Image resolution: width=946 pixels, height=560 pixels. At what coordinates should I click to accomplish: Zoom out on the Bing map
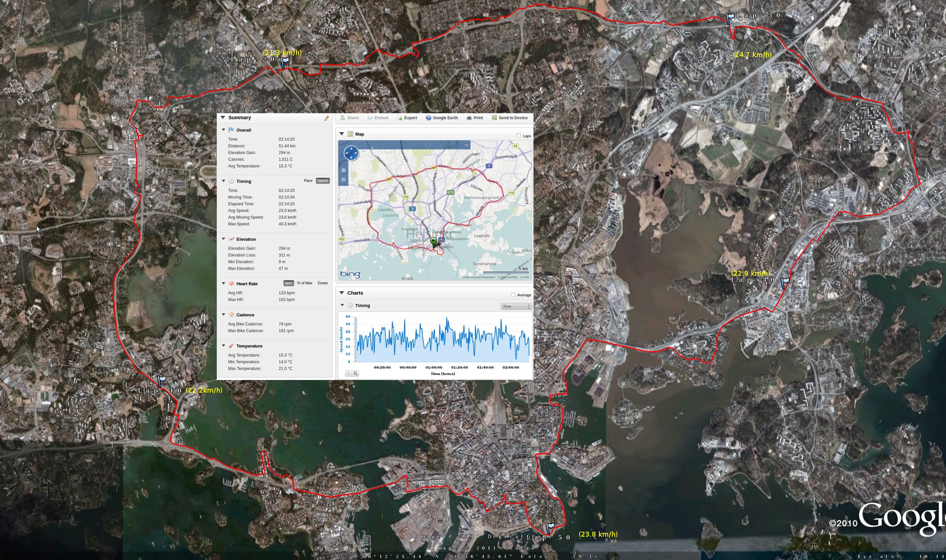(x=344, y=180)
